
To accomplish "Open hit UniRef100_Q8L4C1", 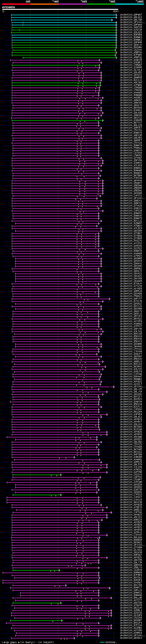I will click(x=131, y=417).
